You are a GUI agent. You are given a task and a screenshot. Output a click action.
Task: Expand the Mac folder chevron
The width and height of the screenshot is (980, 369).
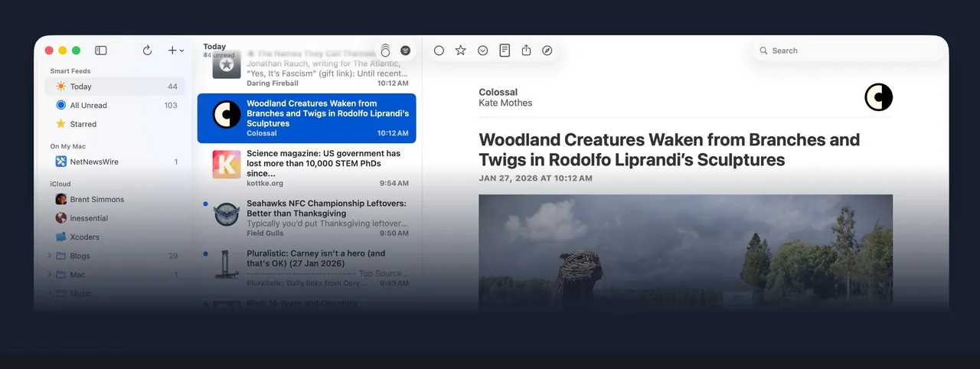[x=50, y=275]
